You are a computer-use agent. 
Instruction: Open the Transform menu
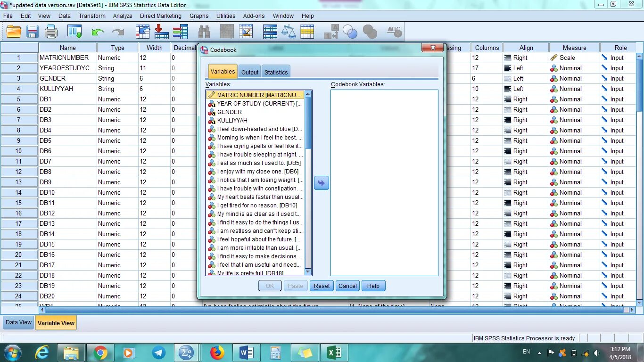coord(92,16)
